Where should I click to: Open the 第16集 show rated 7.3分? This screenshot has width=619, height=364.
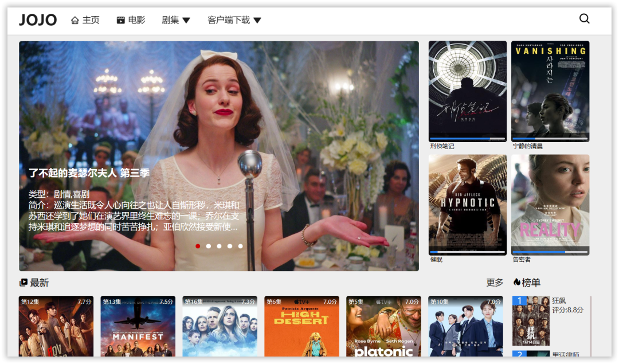(220, 327)
